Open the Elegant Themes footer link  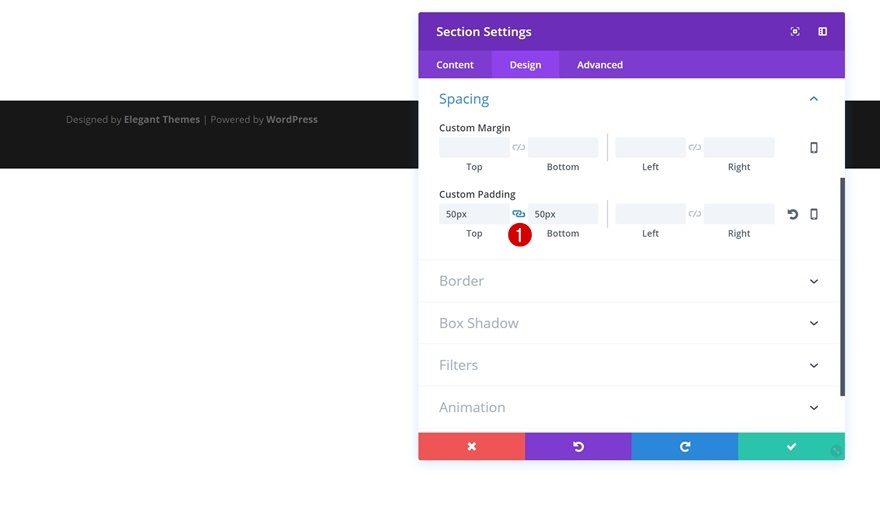pyautogui.click(x=162, y=120)
